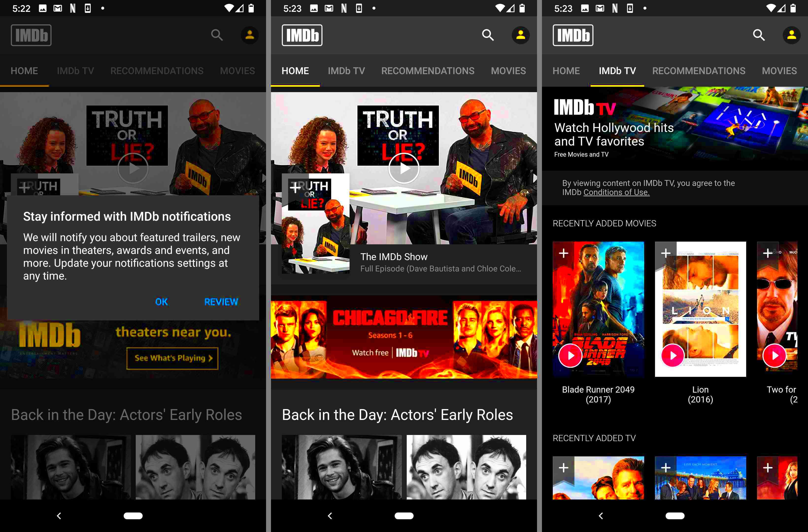The image size is (808, 532).
Task: Open search in the middle screen
Action: (488, 35)
